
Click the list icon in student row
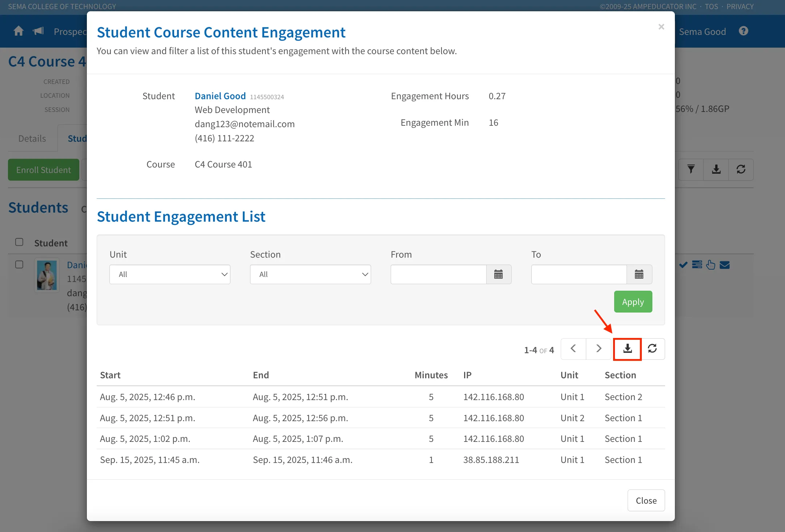click(x=697, y=265)
